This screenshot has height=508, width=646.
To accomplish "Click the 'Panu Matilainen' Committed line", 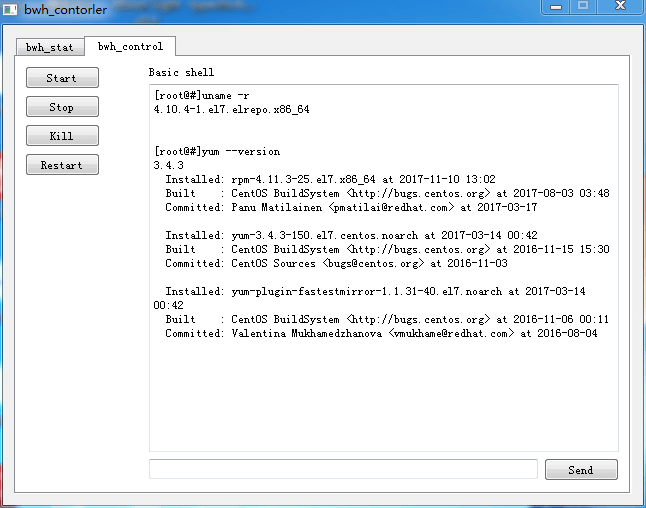I will [351, 208].
